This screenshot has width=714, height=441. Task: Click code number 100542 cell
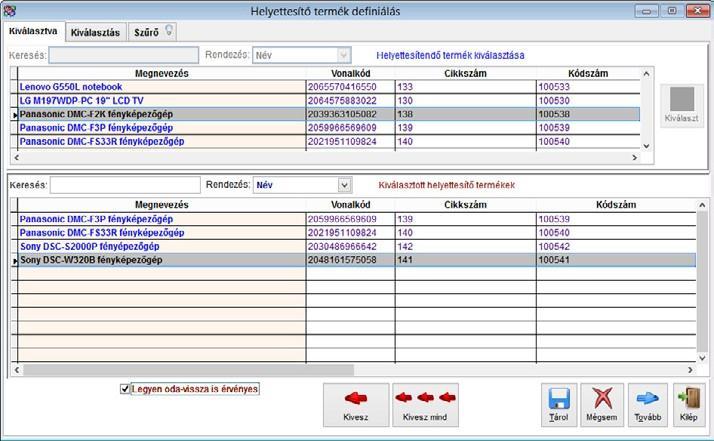click(x=616, y=246)
